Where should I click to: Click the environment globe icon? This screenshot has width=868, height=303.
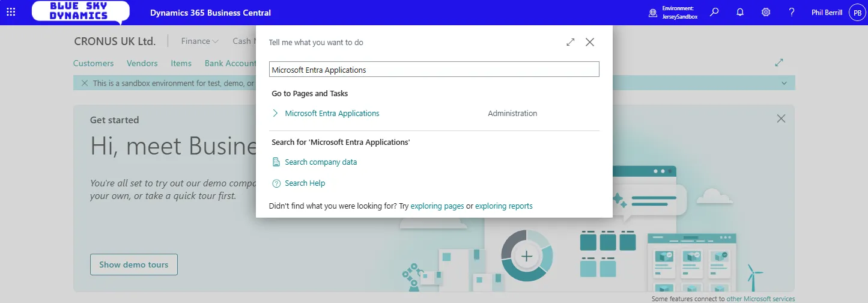point(653,13)
